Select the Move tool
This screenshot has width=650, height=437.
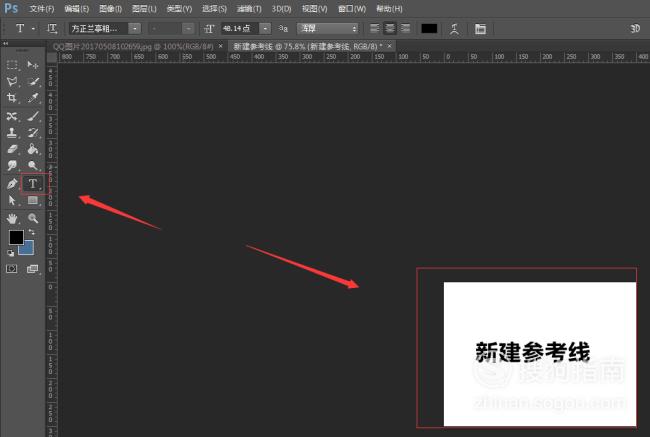tap(32, 65)
